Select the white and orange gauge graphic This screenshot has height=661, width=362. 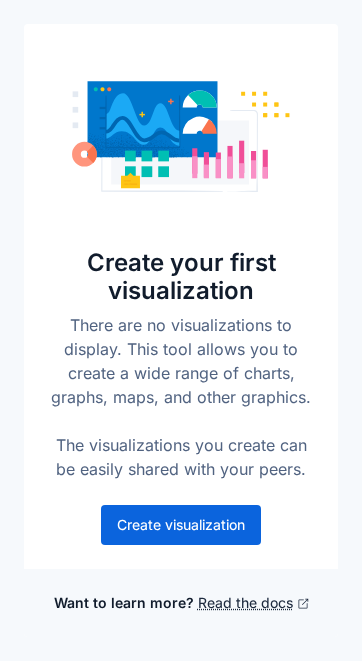(x=200, y=126)
